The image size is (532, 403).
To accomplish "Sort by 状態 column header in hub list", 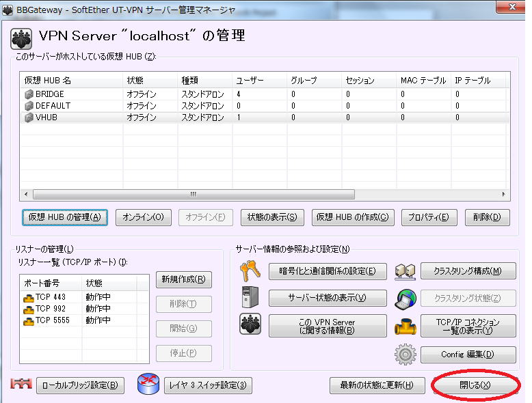I will coord(150,81).
